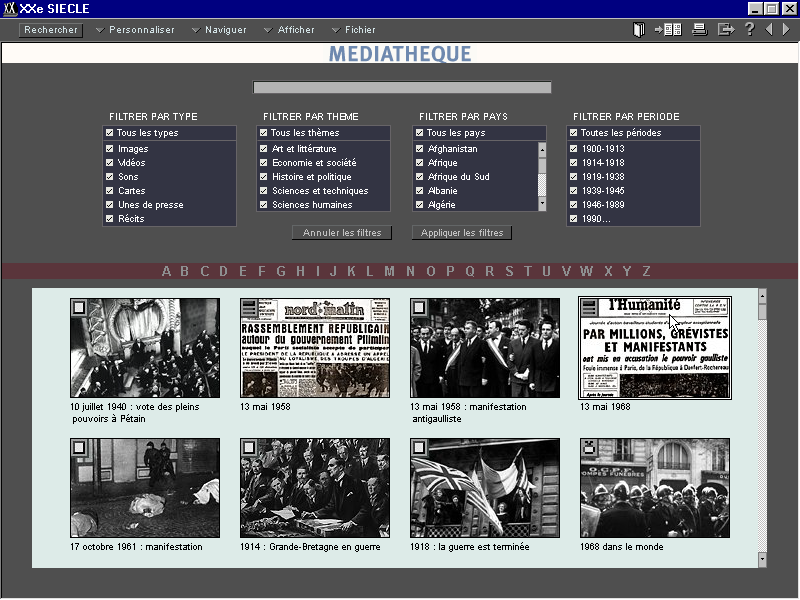The height and width of the screenshot is (600, 800).
Task: Toggle the 1946-1989 period checkbox
Action: point(574,205)
